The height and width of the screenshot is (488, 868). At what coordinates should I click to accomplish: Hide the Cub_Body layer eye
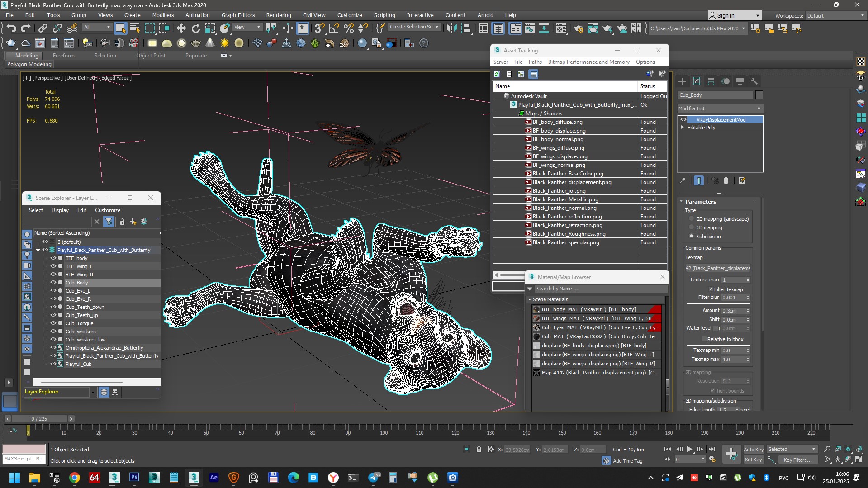click(x=53, y=283)
